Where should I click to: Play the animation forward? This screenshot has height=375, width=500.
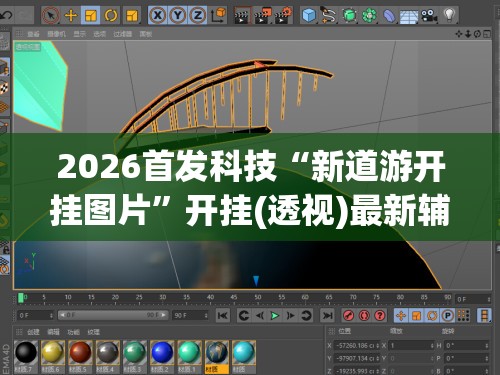(x=275, y=315)
